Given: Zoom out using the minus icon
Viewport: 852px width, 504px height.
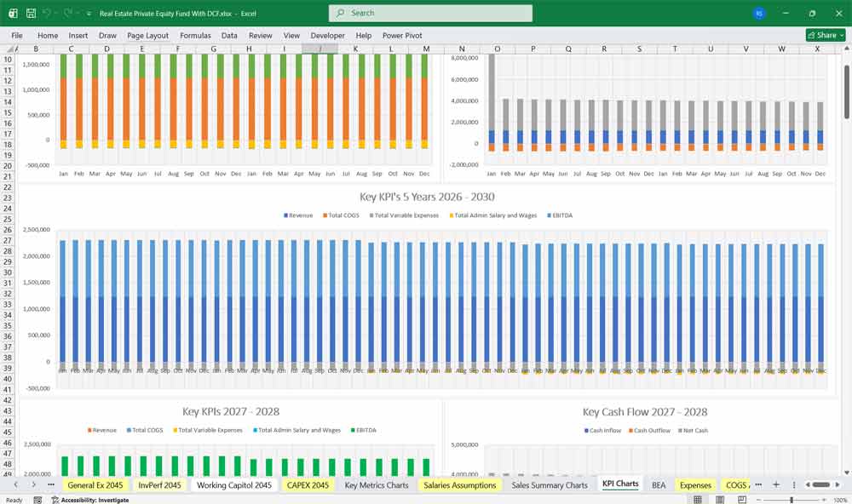Looking at the screenshot, I should (x=759, y=500).
